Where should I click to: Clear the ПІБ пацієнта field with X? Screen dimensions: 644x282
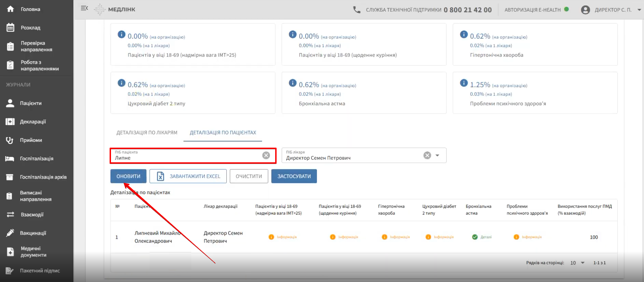(x=266, y=155)
